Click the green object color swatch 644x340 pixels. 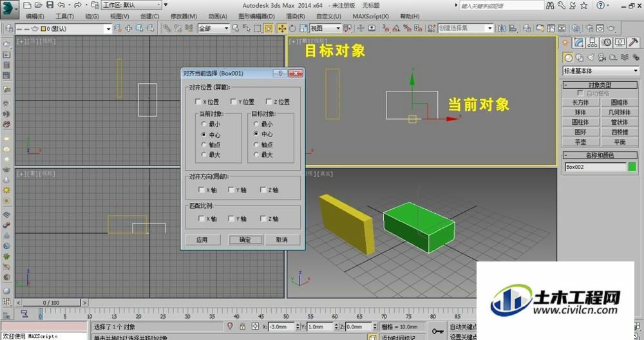(x=632, y=167)
